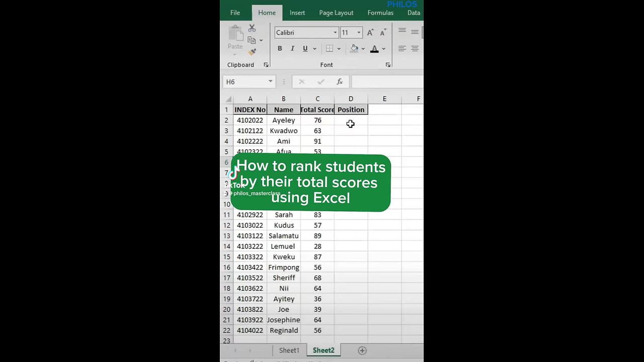The width and height of the screenshot is (644, 362).
Task: Select the Total Score header cell
Action: pyautogui.click(x=317, y=110)
